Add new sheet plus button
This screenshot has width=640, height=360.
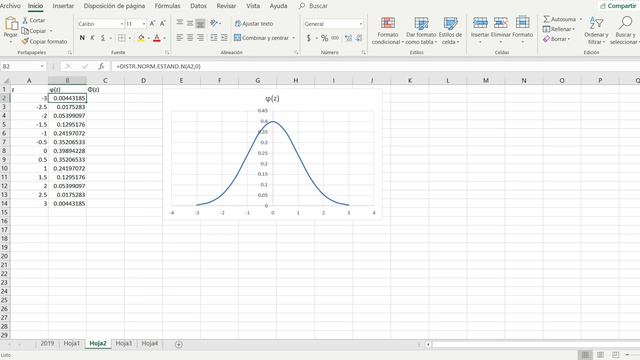[178, 344]
